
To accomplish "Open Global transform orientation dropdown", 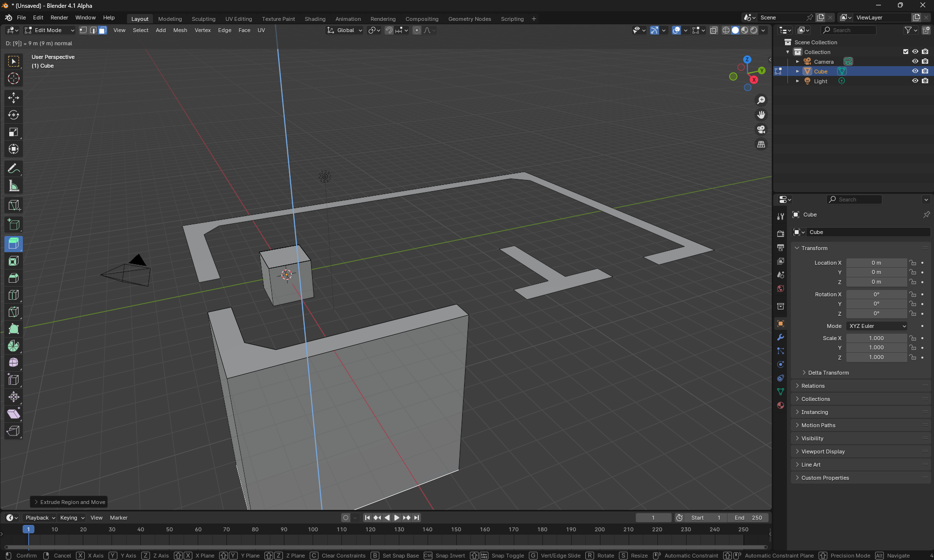I will tap(345, 30).
